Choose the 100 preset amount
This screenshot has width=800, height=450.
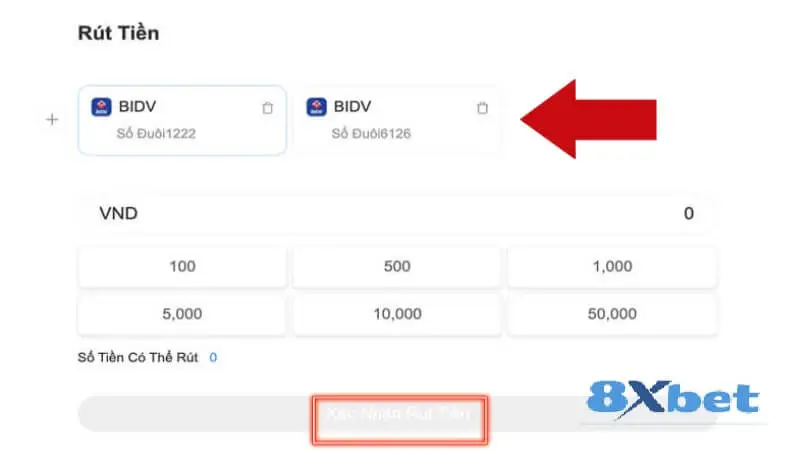183,266
